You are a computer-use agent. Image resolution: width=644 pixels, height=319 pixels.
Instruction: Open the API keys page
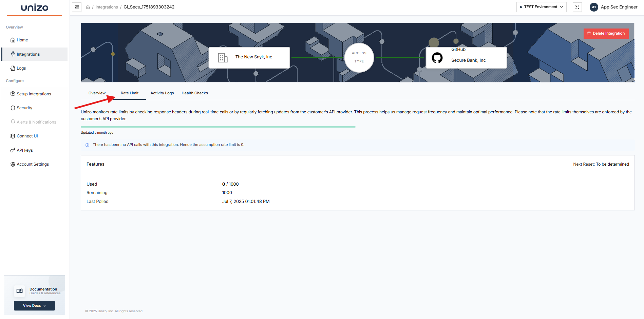coord(25,150)
